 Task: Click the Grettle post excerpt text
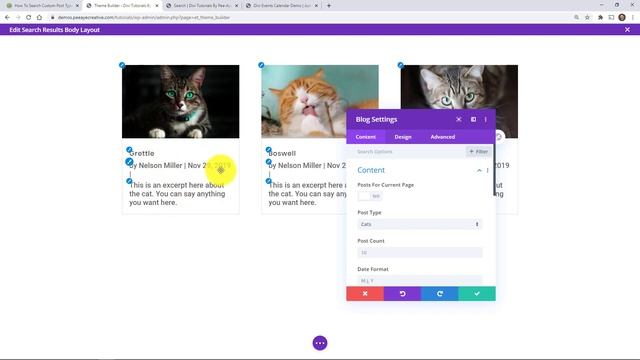177,194
